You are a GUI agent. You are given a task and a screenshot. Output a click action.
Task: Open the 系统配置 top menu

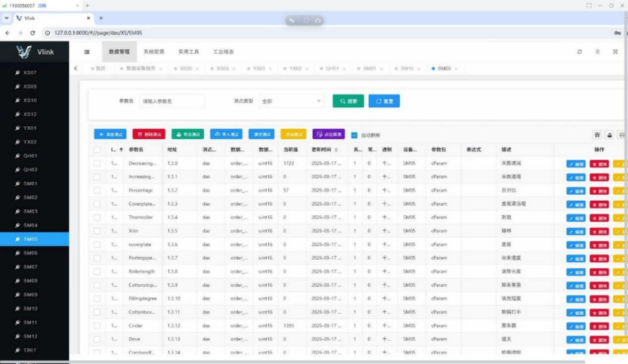coord(154,51)
